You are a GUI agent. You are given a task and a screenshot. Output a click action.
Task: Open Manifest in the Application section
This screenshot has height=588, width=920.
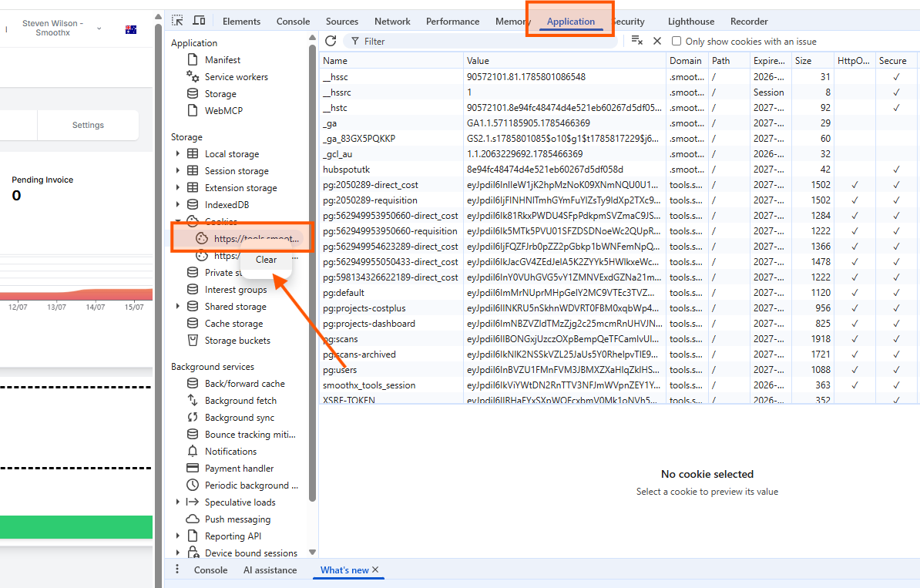pos(223,60)
